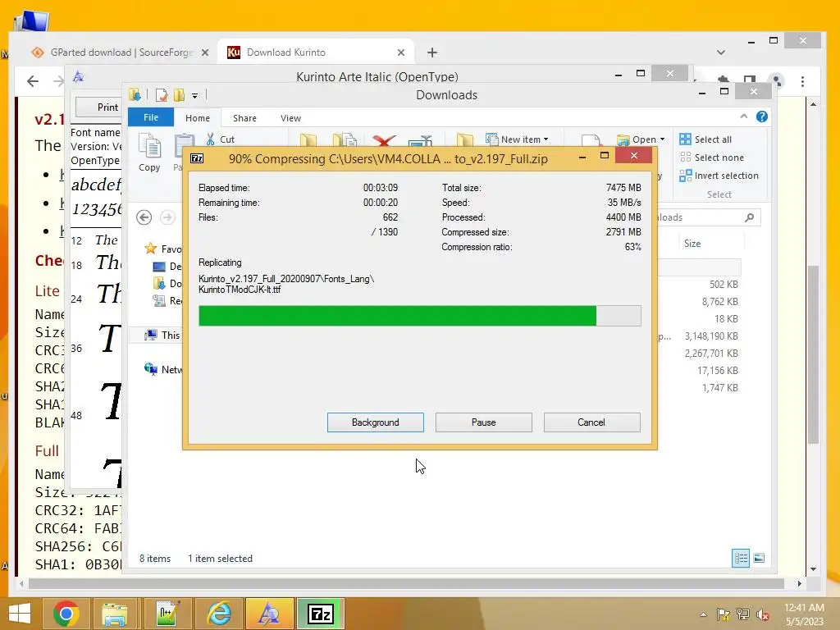Click the 7z icon in dialog title bar
840x630 pixels.
(197, 158)
